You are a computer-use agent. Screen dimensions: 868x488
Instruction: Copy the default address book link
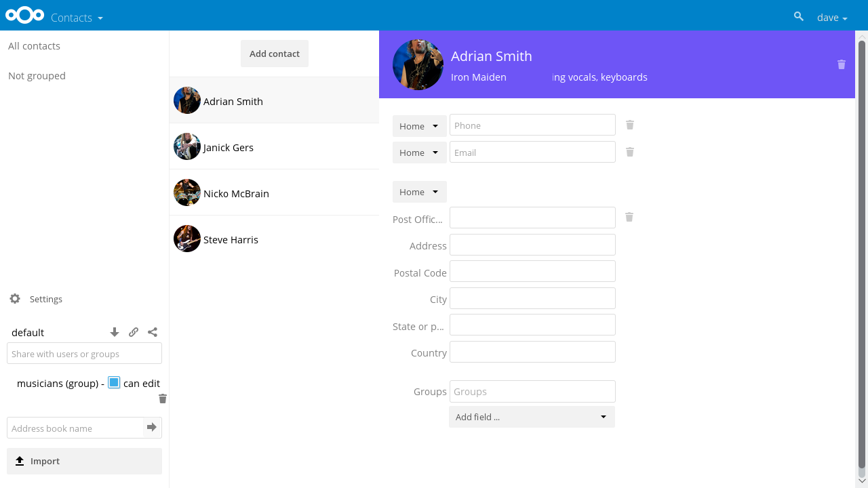(134, 332)
